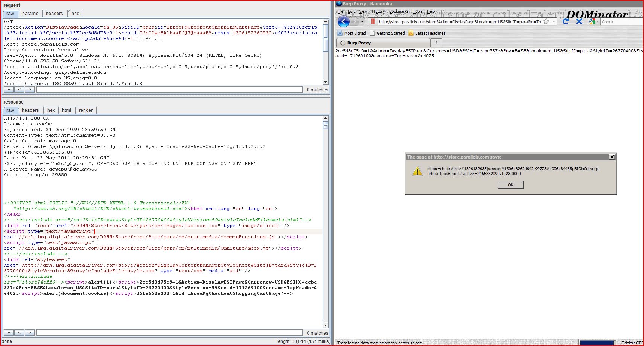Open the browser Help menu
The image size is (644, 346).
431,11
